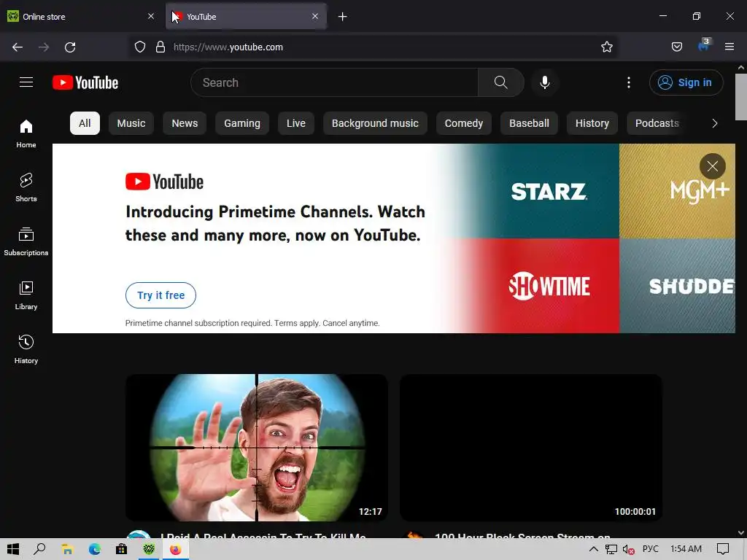The image size is (747, 560).
Task: Dismiss the Primetime Channels banner
Action: pos(712,166)
